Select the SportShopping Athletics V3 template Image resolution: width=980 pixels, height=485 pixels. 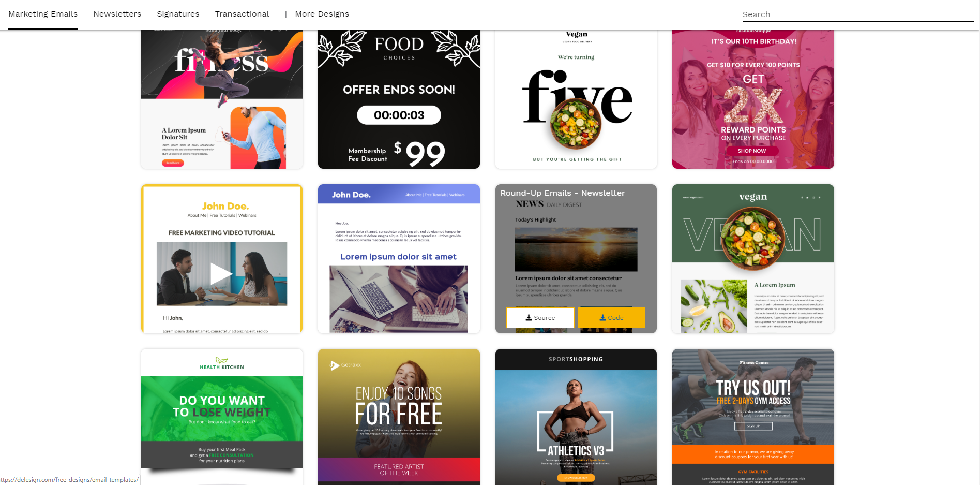pos(576,417)
